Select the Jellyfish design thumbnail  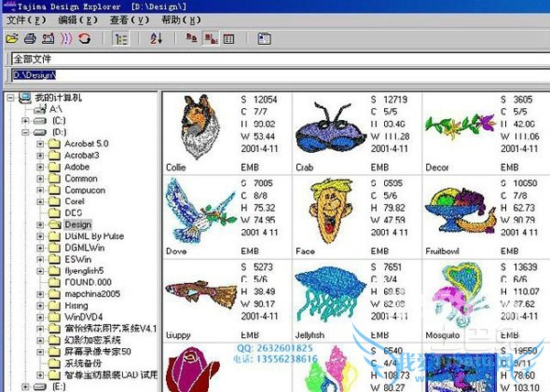331,294
